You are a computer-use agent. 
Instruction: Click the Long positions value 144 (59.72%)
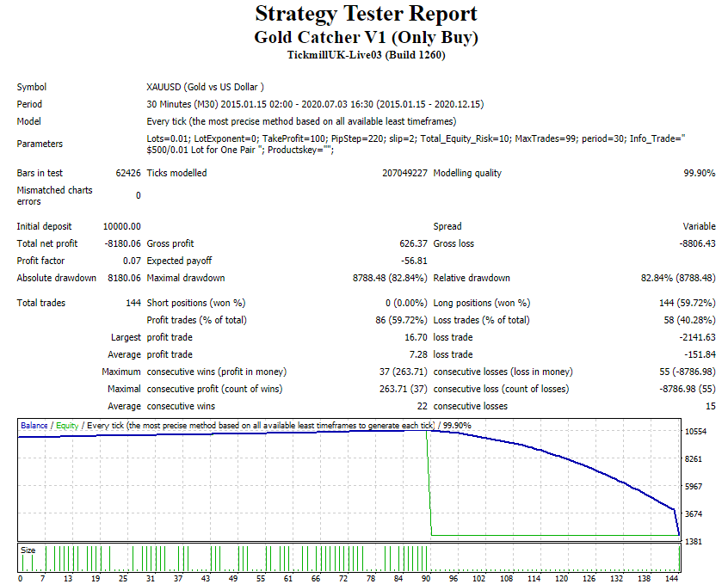pyautogui.click(x=688, y=303)
